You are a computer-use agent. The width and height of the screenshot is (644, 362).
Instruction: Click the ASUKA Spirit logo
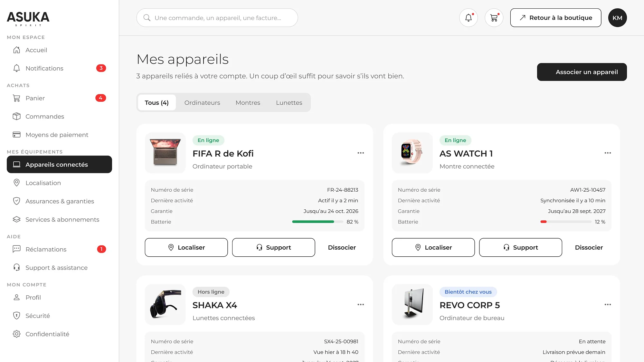28,19
